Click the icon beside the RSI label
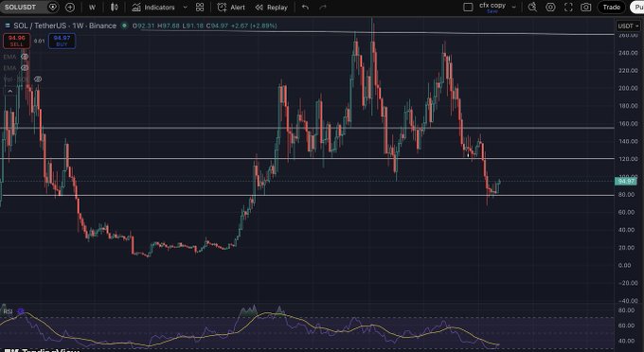The width and height of the screenshot is (644, 352). coord(21,311)
